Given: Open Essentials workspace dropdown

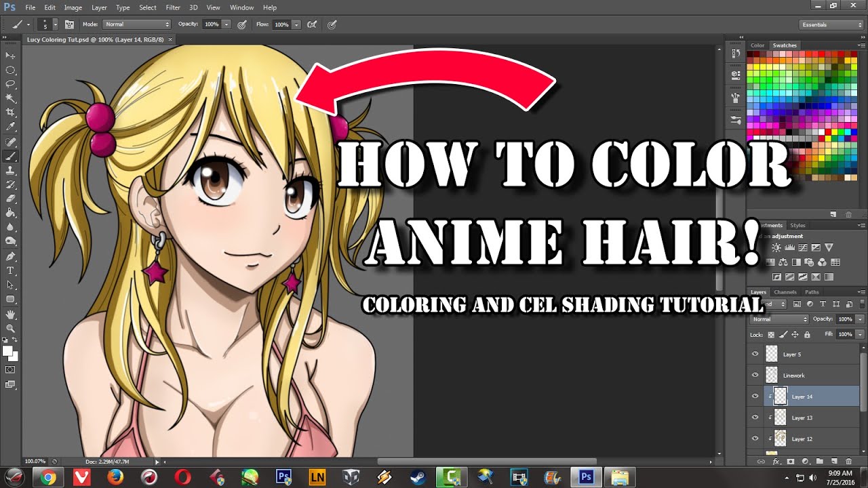Looking at the screenshot, I should 831,24.
